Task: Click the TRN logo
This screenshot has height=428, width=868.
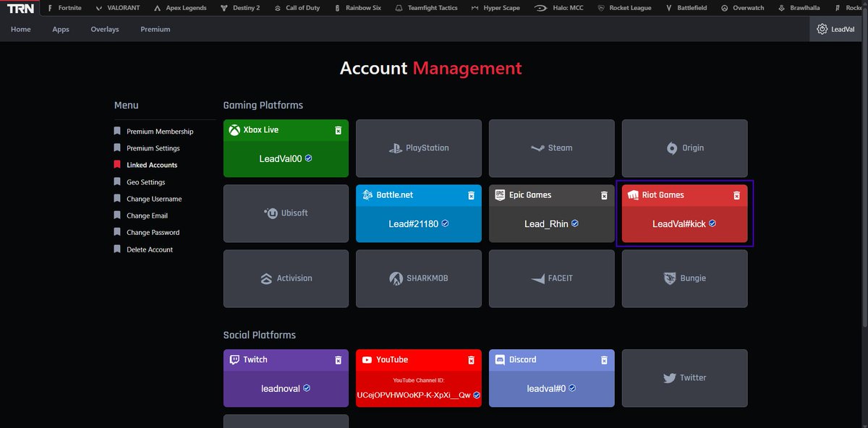Action: click(21, 9)
